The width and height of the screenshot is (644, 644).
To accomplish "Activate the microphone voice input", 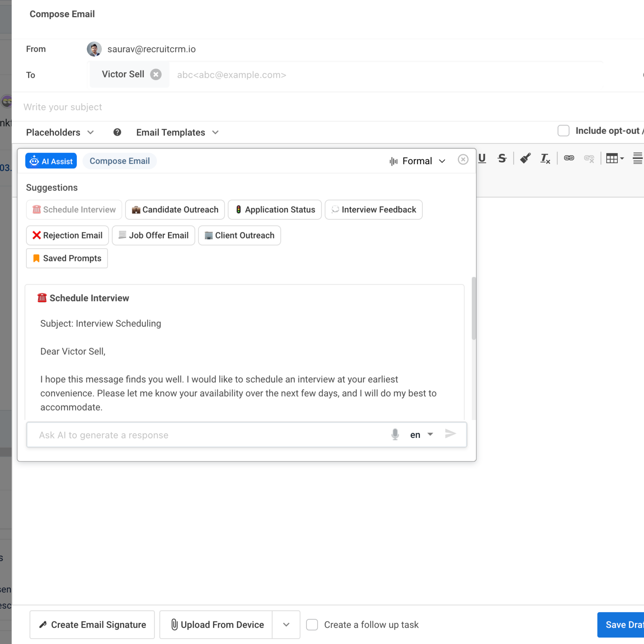I will [395, 434].
